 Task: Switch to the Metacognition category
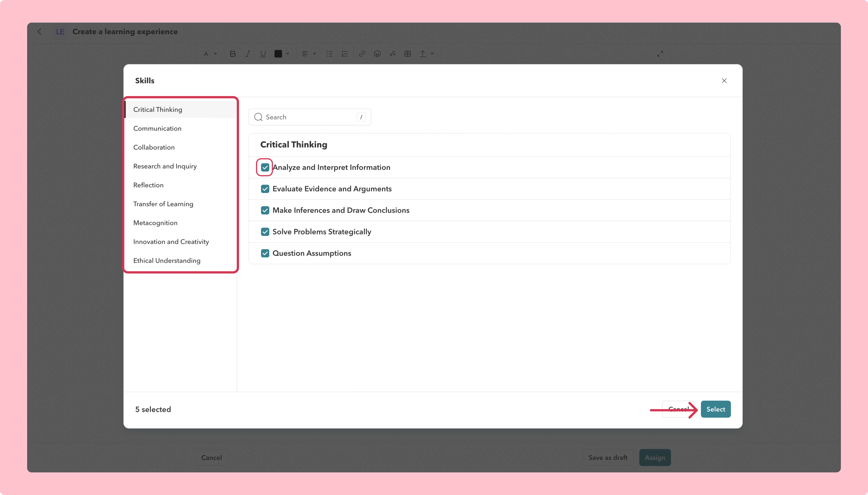point(181,223)
